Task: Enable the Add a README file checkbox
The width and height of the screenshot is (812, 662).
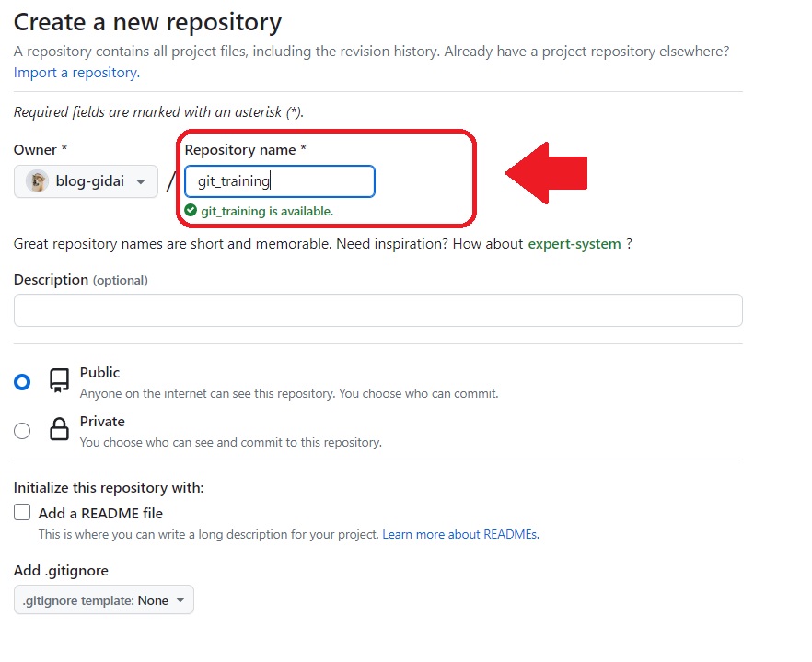Action: click(x=22, y=513)
